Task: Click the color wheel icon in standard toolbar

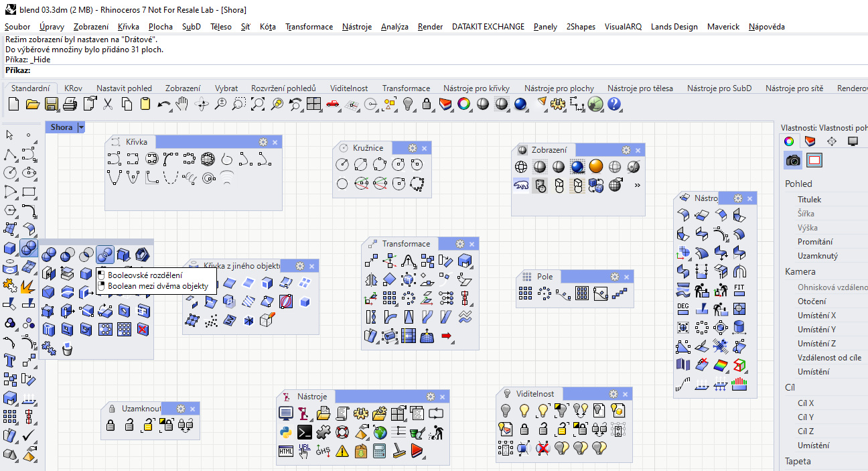Action: point(463,104)
